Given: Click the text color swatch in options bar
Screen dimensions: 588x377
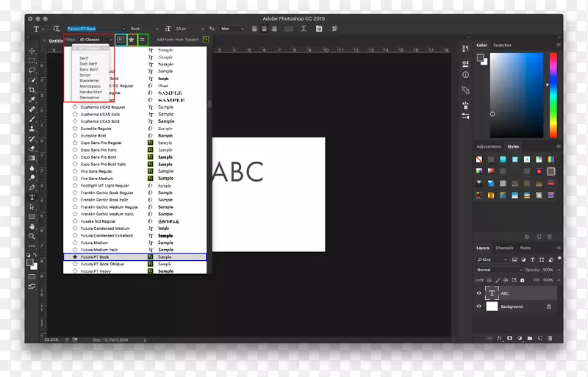Looking at the screenshot, I should [x=289, y=29].
